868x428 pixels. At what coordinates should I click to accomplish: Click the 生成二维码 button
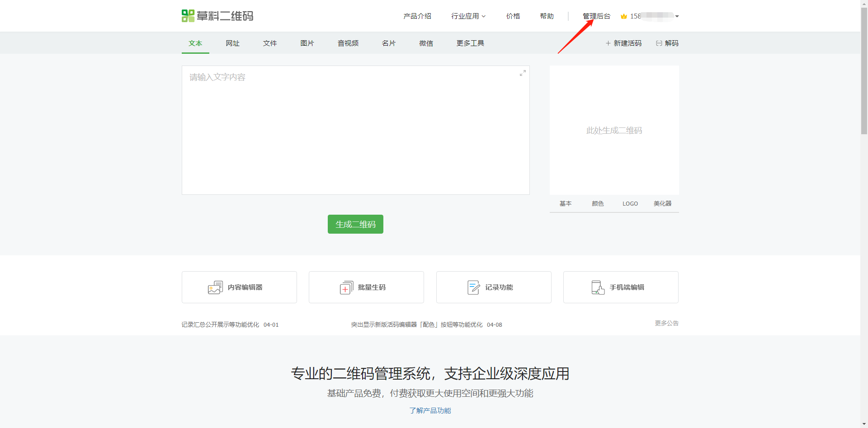coord(355,224)
